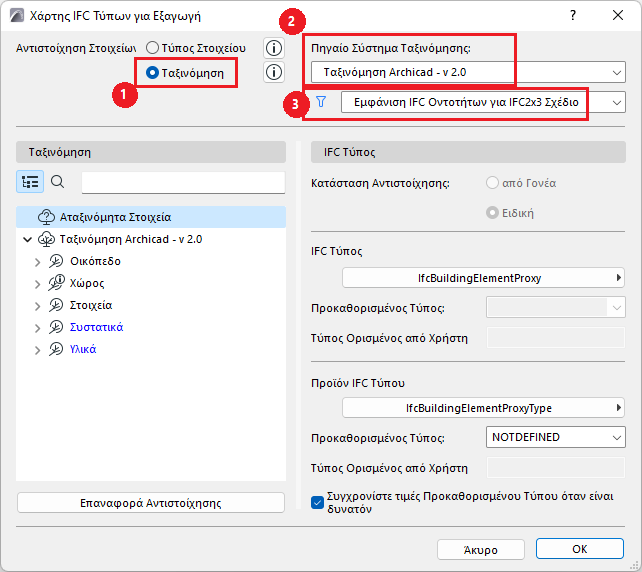
Task: Click the help question mark in title bar
Action: 573,16
